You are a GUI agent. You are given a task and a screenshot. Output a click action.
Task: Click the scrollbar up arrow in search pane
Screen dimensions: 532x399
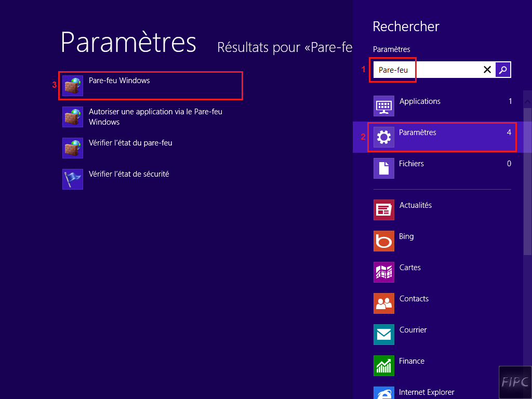coord(528,101)
